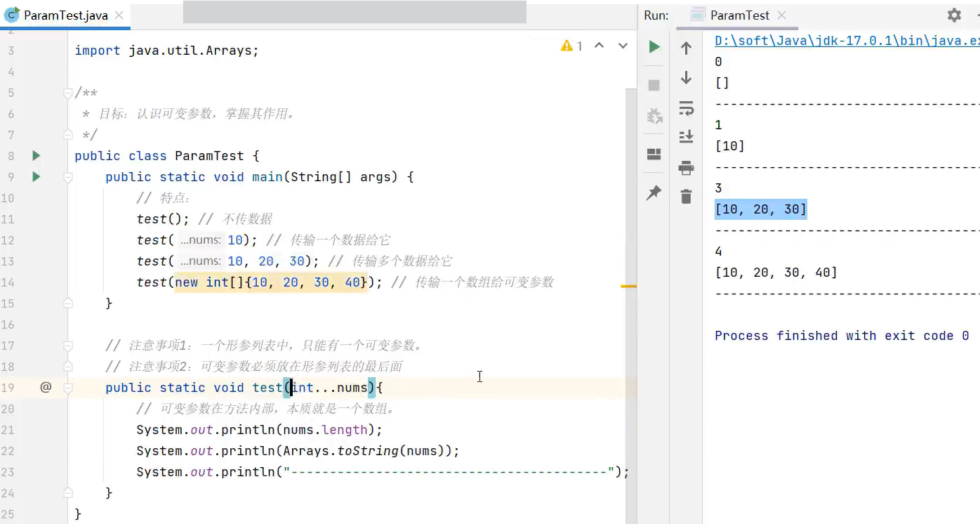980x524 pixels.
Task: Click 'public class ParamTest' declaration
Action: pos(159,156)
